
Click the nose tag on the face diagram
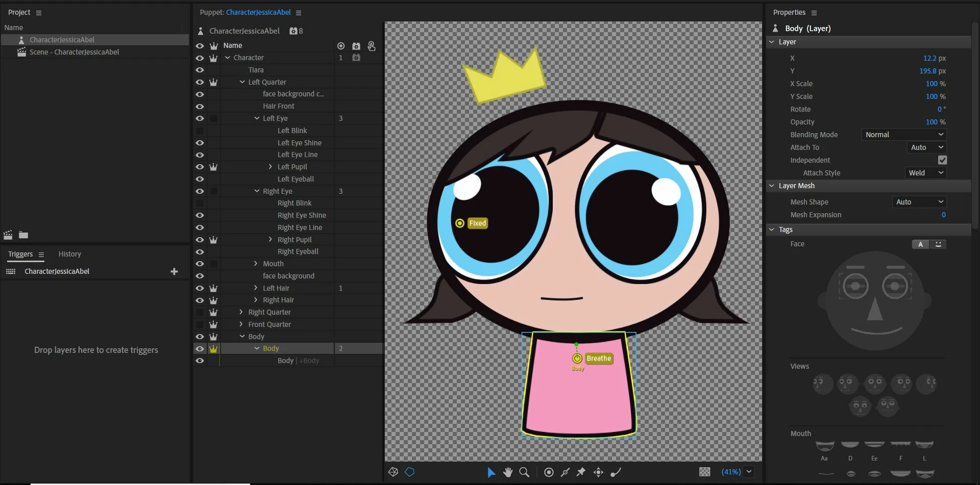point(875,309)
